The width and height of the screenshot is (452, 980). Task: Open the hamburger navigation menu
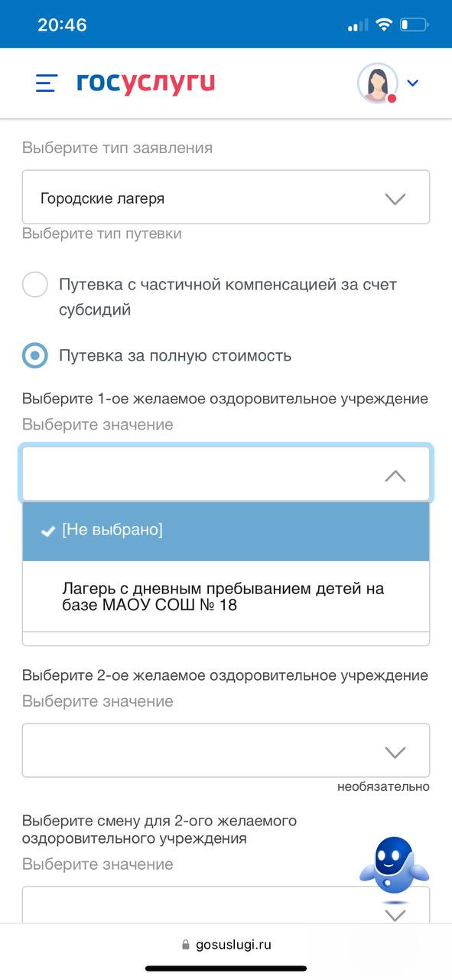[47, 83]
